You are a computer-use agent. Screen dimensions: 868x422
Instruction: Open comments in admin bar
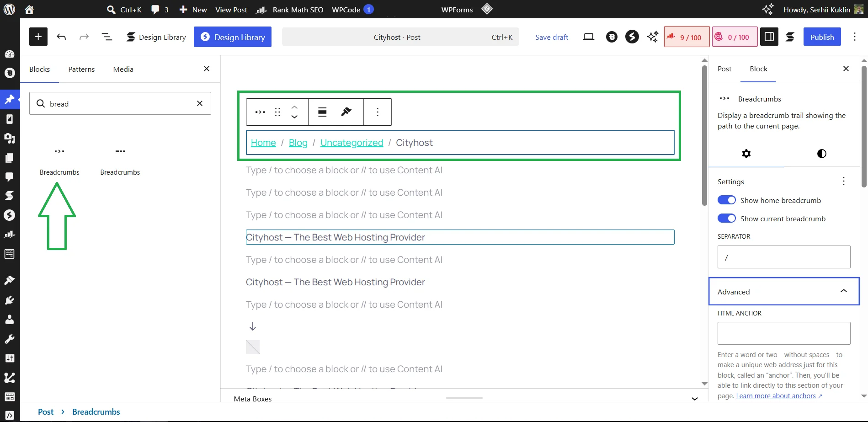160,10
